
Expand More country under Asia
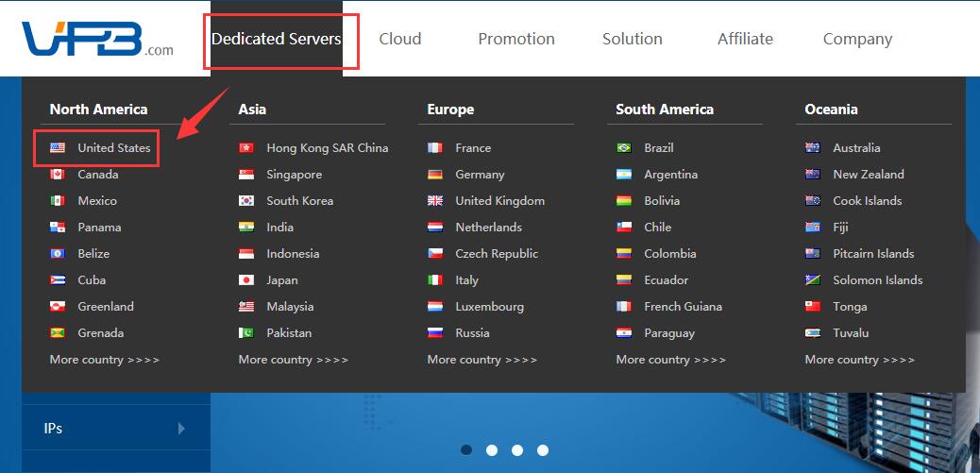293,360
